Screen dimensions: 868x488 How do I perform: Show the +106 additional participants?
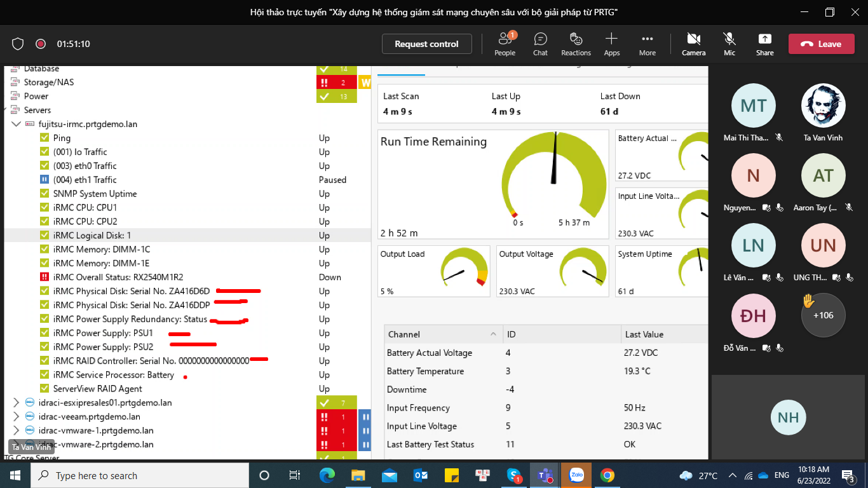(824, 315)
